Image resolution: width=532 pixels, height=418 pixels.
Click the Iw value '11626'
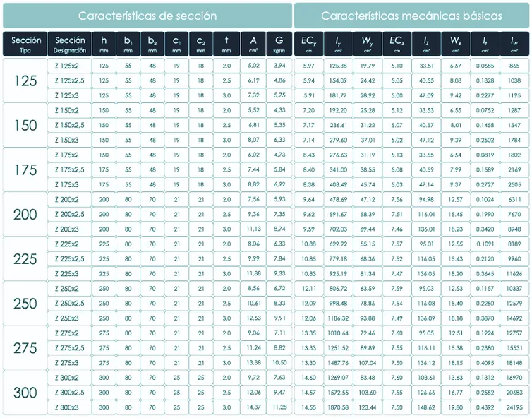[514, 274]
